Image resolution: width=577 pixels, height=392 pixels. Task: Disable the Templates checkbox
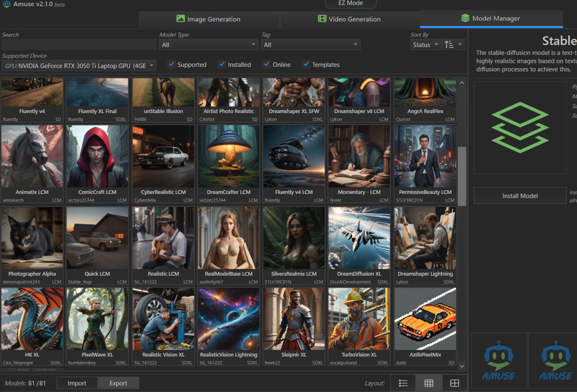pyautogui.click(x=306, y=64)
